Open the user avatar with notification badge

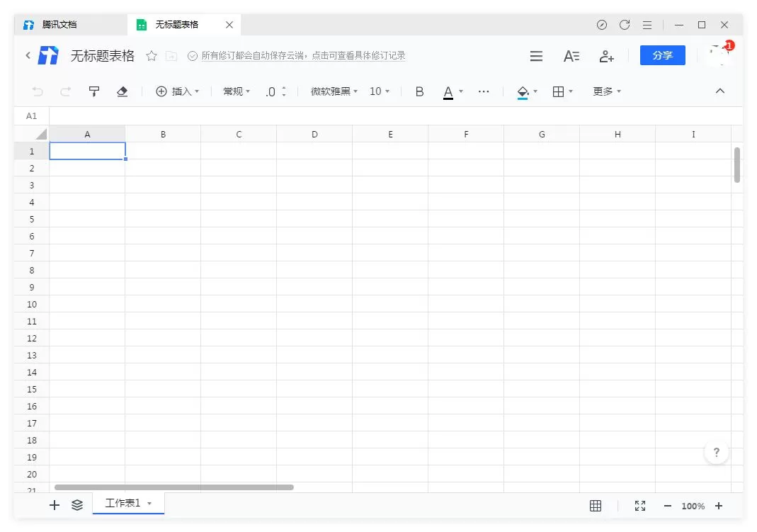coord(720,54)
